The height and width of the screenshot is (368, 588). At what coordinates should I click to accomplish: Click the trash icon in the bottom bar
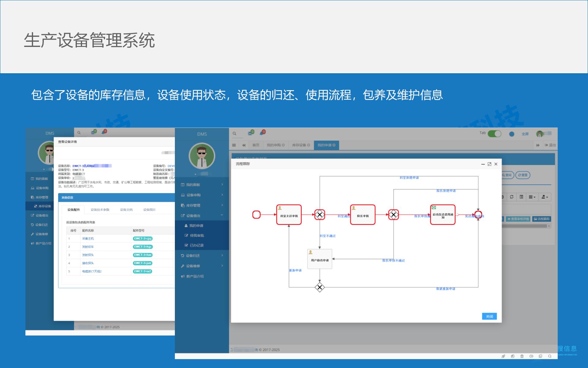522,356
